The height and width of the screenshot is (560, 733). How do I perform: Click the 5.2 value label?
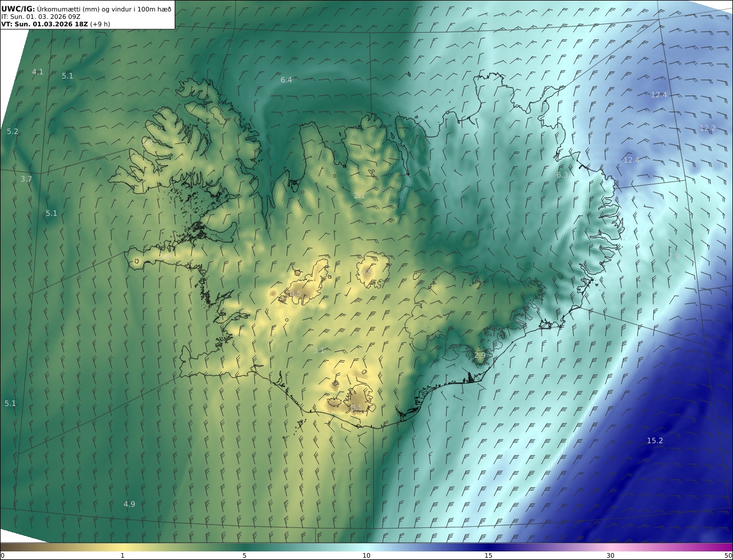pyautogui.click(x=13, y=131)
